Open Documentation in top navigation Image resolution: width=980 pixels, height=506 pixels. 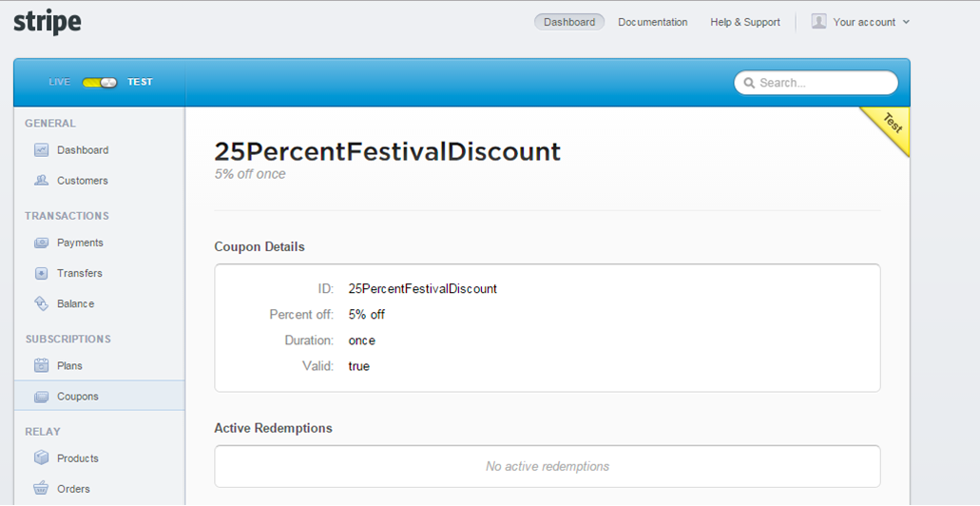652,22
